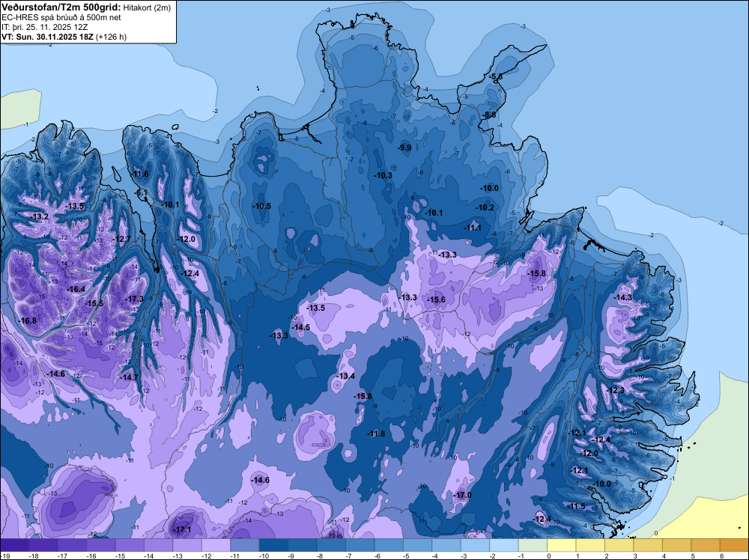The width and height of the screenshot is (749, 560).
Task: Click the temperature value '-11.1' on the map
Action: pyautogui.click(x=473, y=228)
